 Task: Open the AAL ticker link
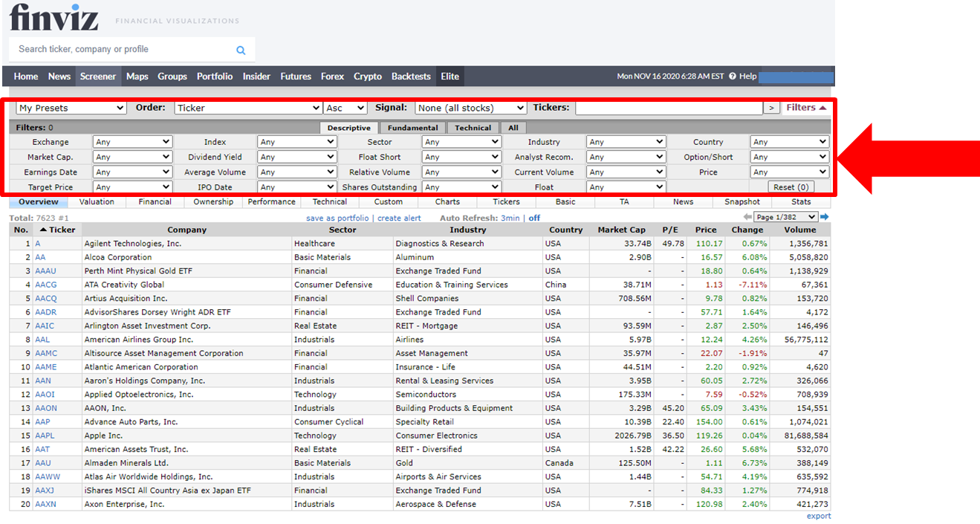[42, 340]
